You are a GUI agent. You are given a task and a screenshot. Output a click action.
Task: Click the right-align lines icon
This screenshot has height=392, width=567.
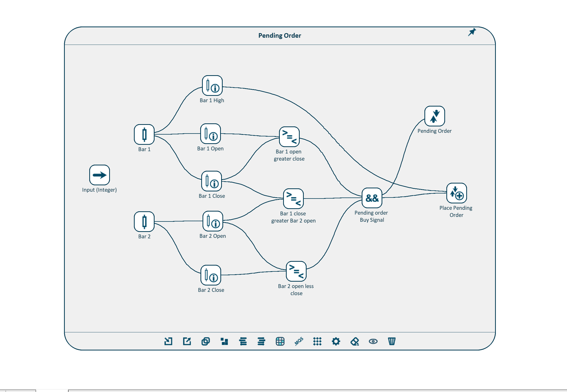261,341
